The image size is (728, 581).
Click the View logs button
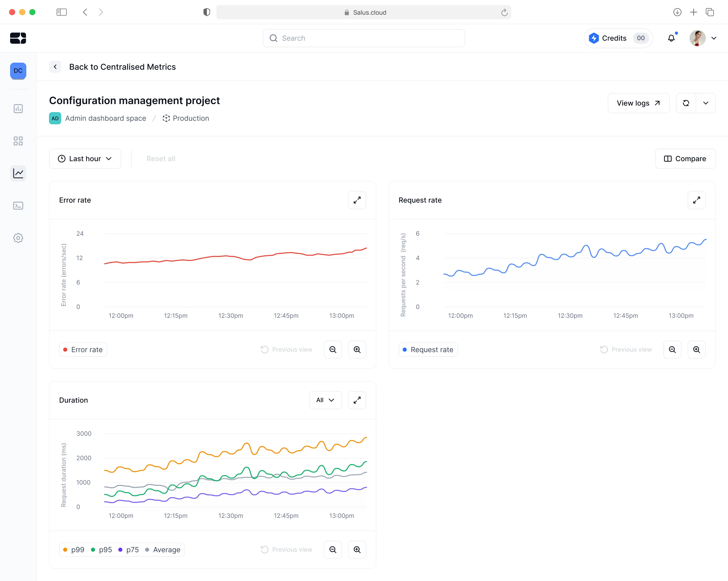click(x=638, y=103)
